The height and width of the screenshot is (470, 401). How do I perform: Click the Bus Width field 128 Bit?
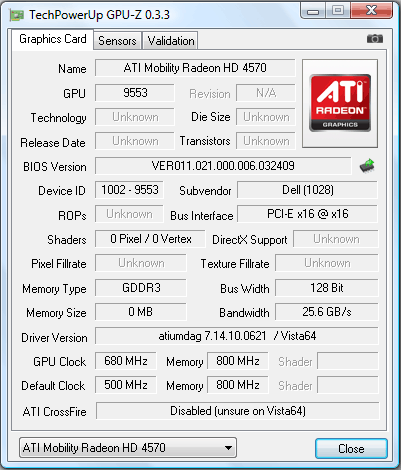click(327, 288)
